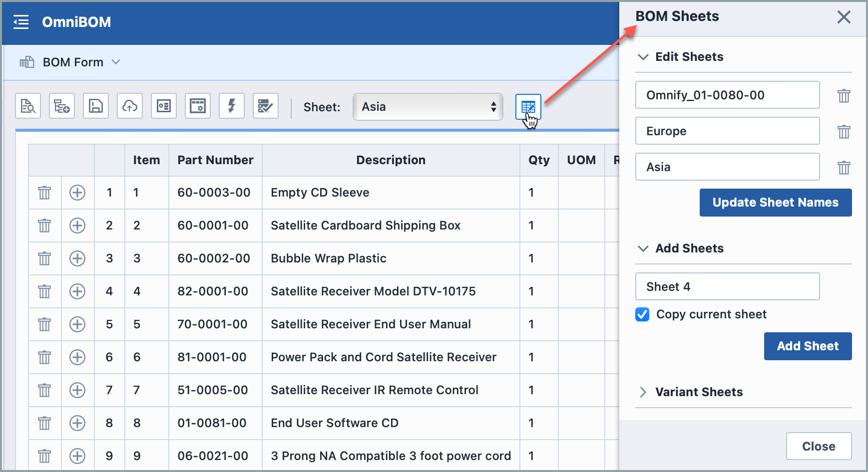
Task: Click the lightning bolt icon
Action: tap(232, 106)
